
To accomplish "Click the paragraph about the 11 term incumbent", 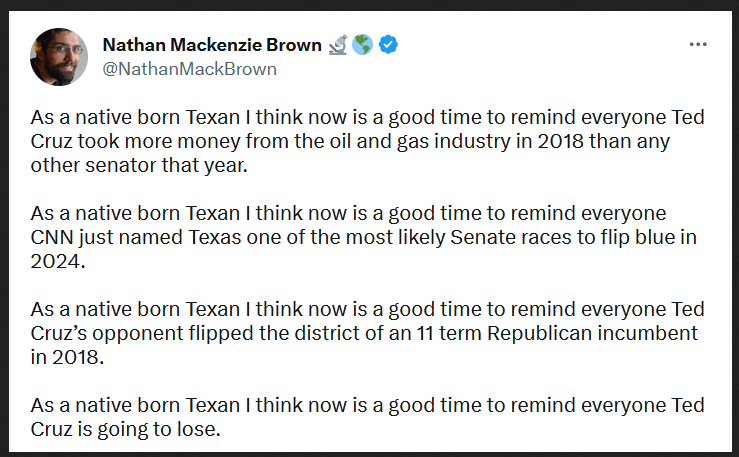I will (368, 333).
